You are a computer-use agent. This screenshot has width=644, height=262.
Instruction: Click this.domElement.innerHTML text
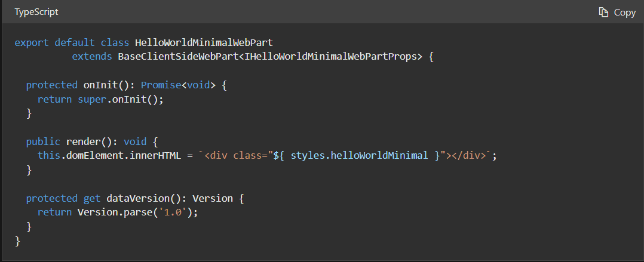coord(109,156)
